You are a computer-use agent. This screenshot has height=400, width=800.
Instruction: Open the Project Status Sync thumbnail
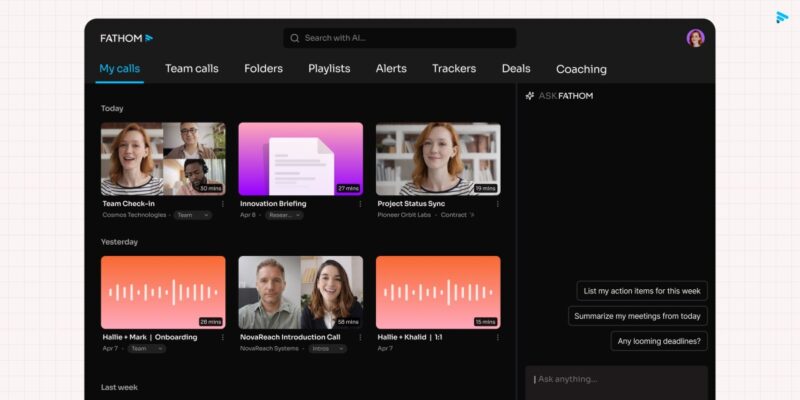click(x=438, y=159)
